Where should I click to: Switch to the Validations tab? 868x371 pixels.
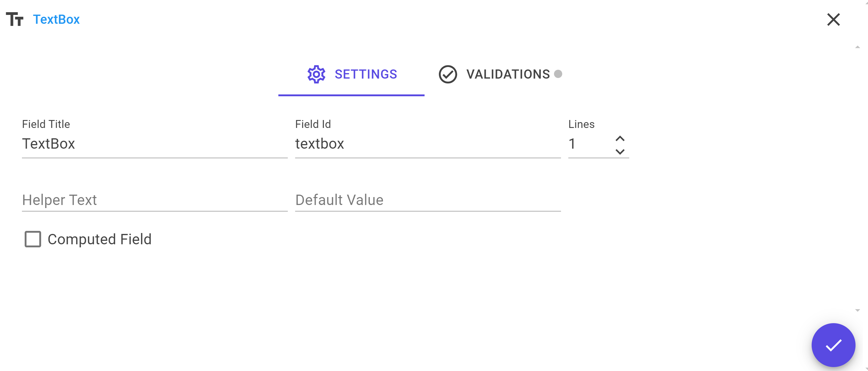[x=500, y=74]
